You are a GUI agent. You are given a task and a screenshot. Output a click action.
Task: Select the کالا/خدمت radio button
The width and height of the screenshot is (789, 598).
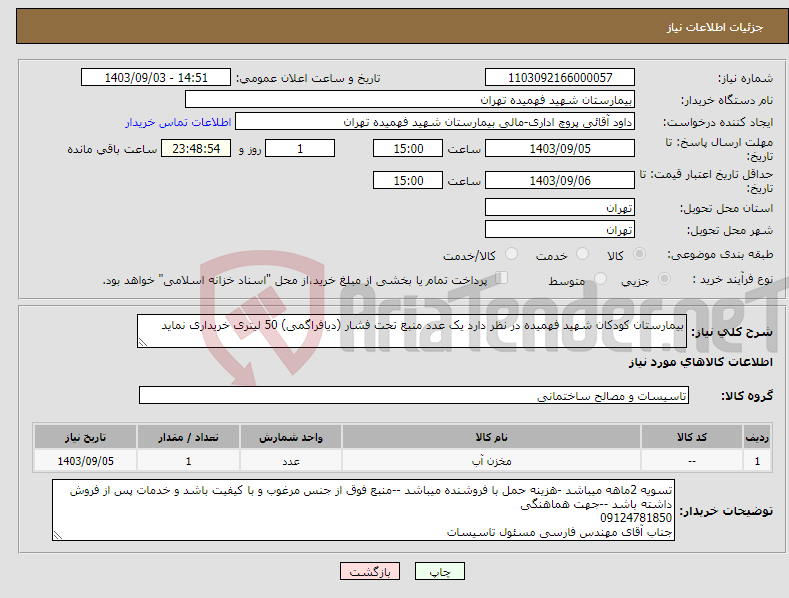click(511, 254)
